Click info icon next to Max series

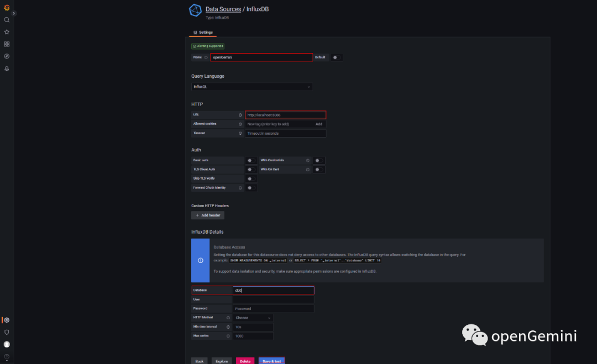pyautogui.click(x=228, y=336)
